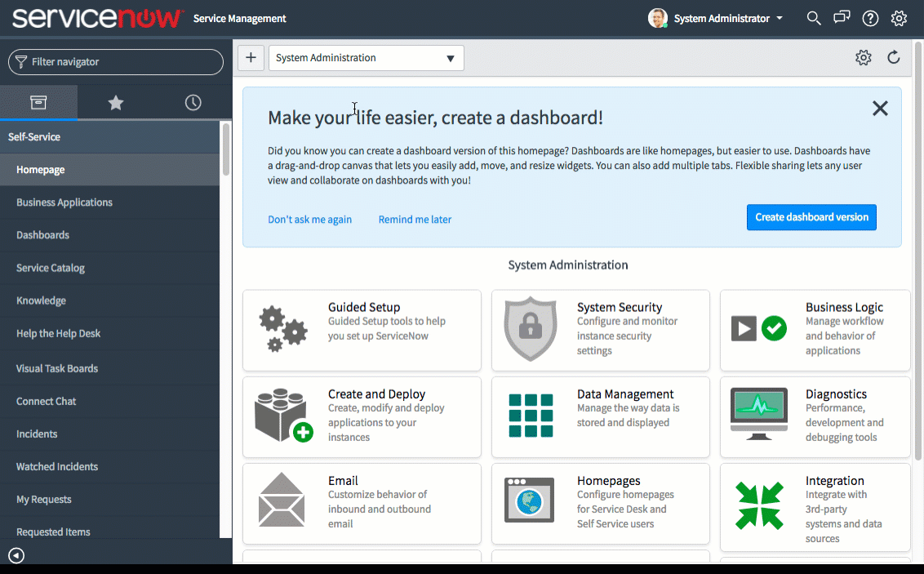Click the Data Management grid icon
924x574 pixels.
pos(531,416)
